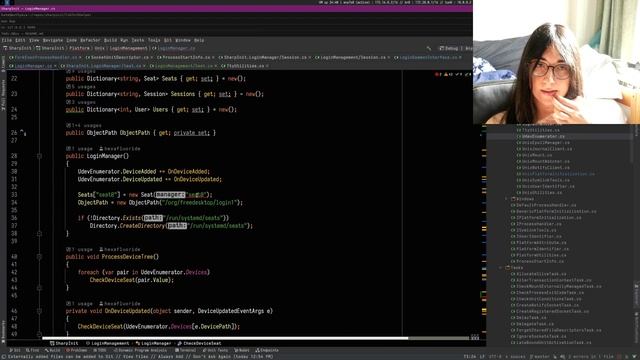Open the Tools menu

click(x=154, y=40)
